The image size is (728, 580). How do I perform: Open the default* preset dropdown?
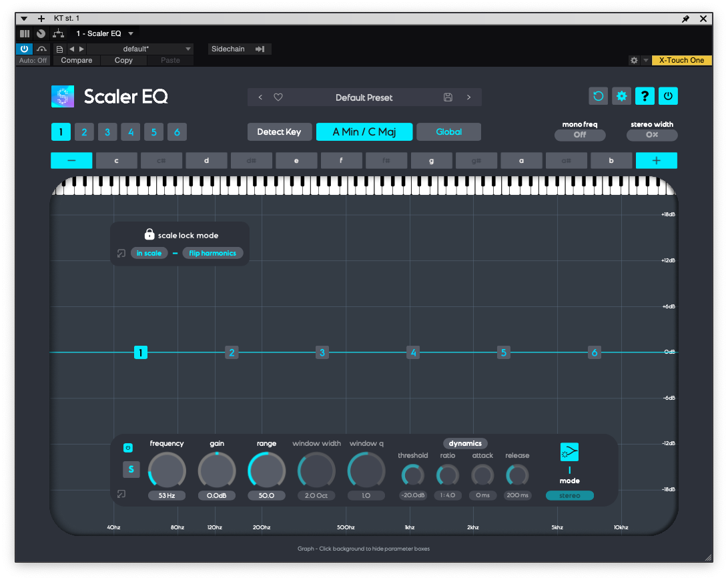[139, 49]
